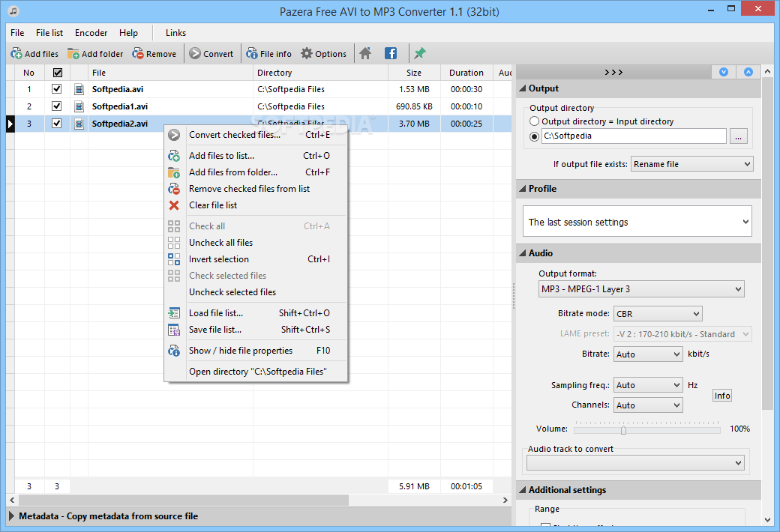This screenshot has width=780, height=532.
Task: Click the folder icon beside Add files from folder
Action: (x=173, y=172)
